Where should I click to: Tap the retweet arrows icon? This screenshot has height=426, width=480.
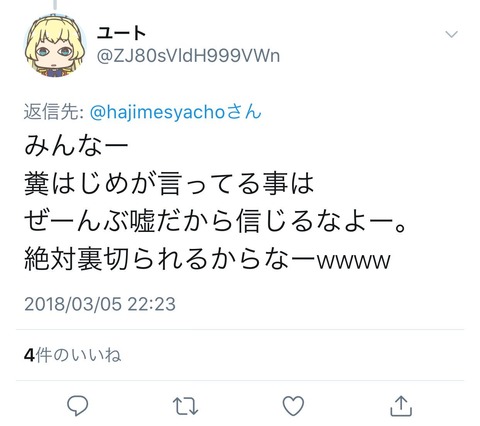pyautogui.click(x=185, y=406)
